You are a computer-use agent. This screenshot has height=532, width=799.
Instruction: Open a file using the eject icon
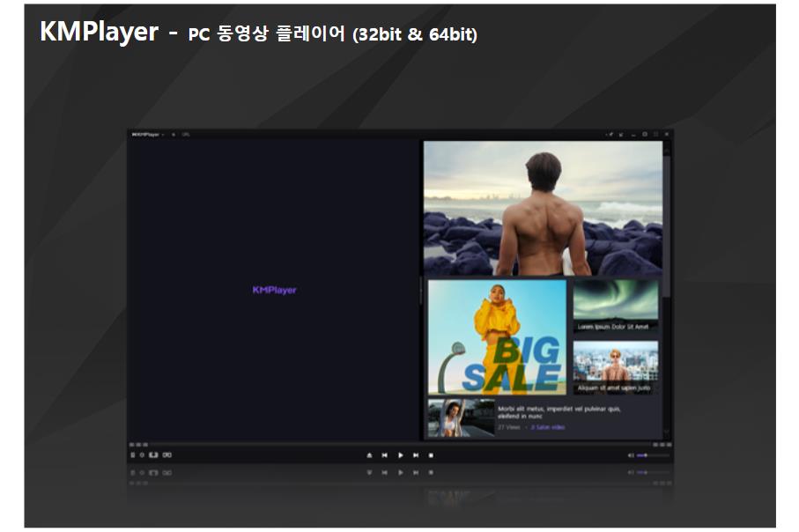369,455
